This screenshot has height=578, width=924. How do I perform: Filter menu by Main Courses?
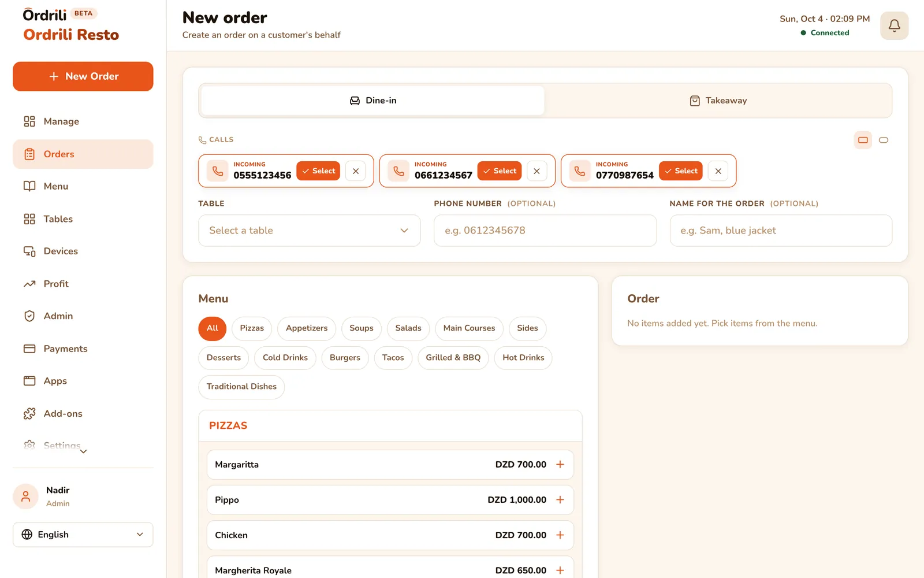tap(469, 328)
